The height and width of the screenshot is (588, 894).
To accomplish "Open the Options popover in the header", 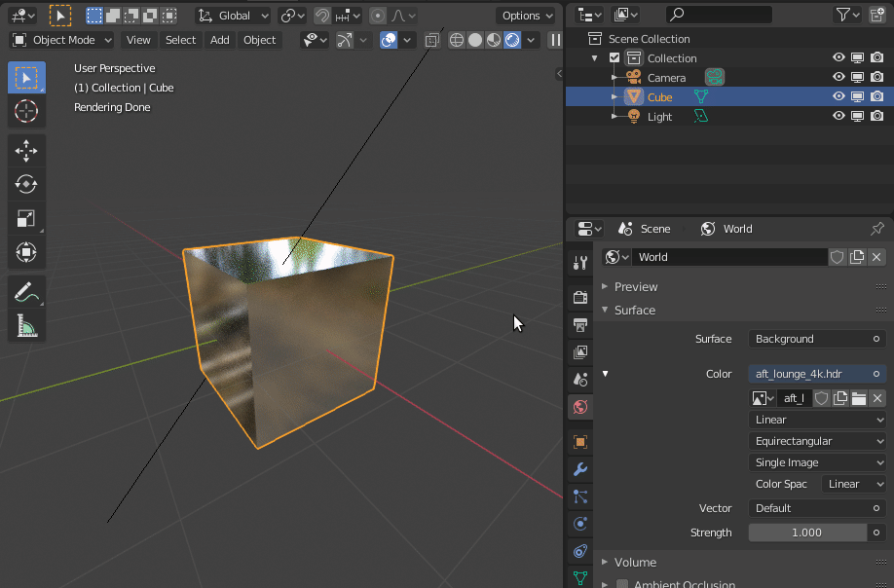I will point(526,16).
